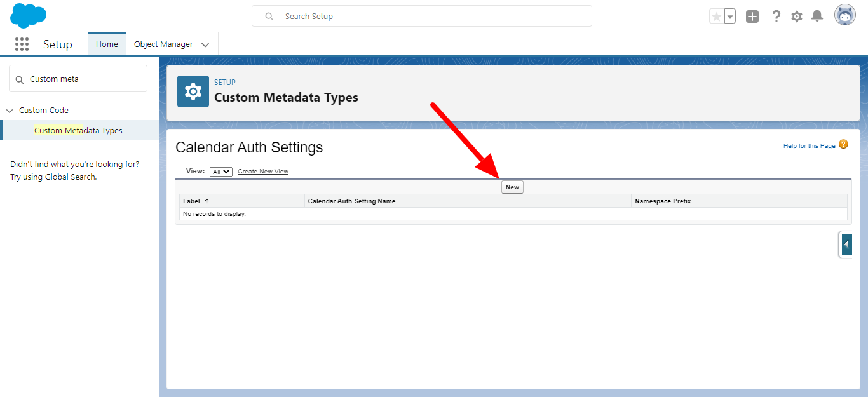Click the Salesforce cloud logo

coord(29,16)
